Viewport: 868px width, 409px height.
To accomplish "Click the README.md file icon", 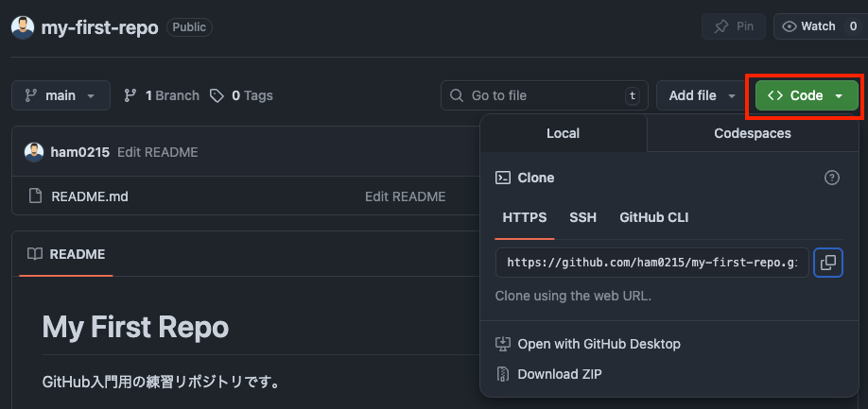I will pyautogui.click(x=35, y=196).
